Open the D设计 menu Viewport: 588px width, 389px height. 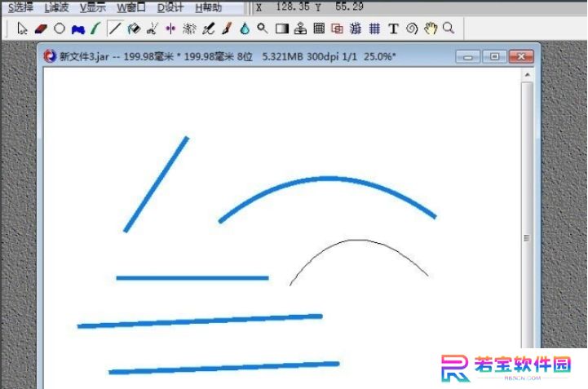click(170, 7)
